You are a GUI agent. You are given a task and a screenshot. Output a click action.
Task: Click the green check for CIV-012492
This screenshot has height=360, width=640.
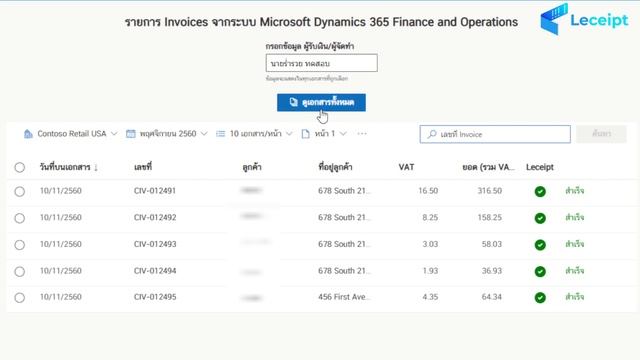point(540,218)
